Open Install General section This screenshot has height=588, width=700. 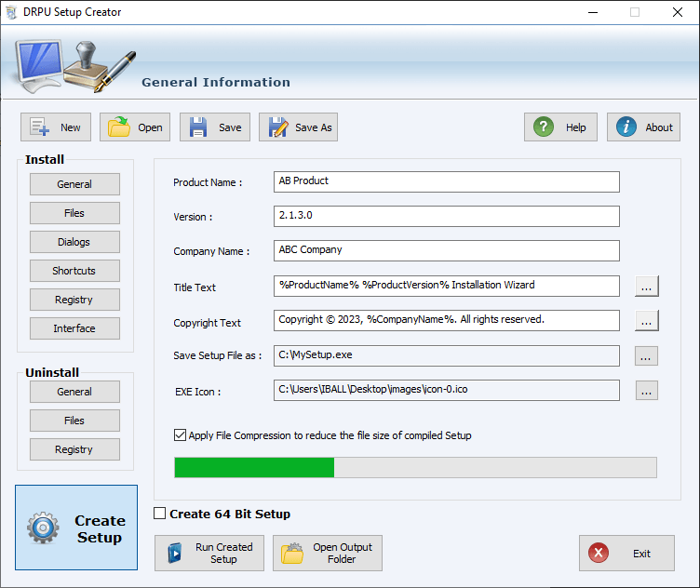tap(74, 184)
